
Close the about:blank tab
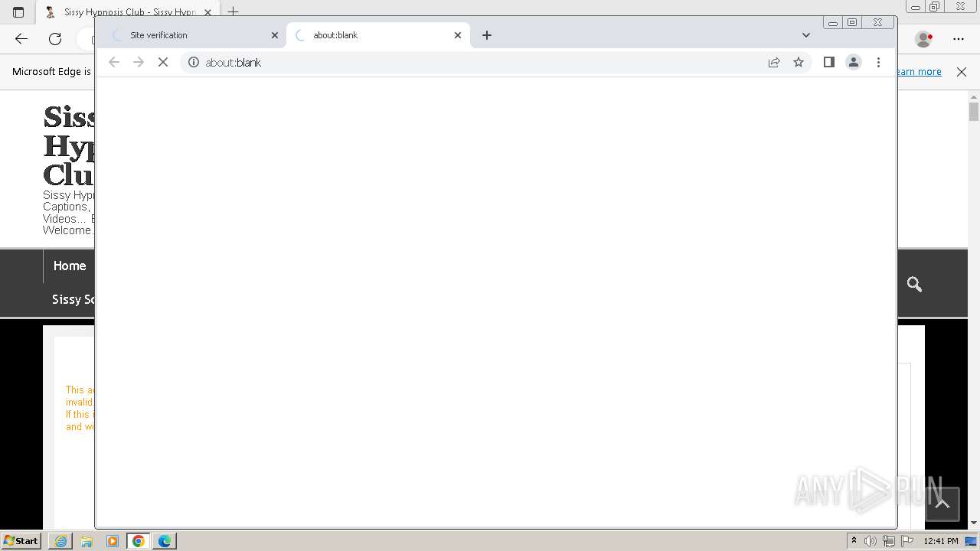coord(458,35)
